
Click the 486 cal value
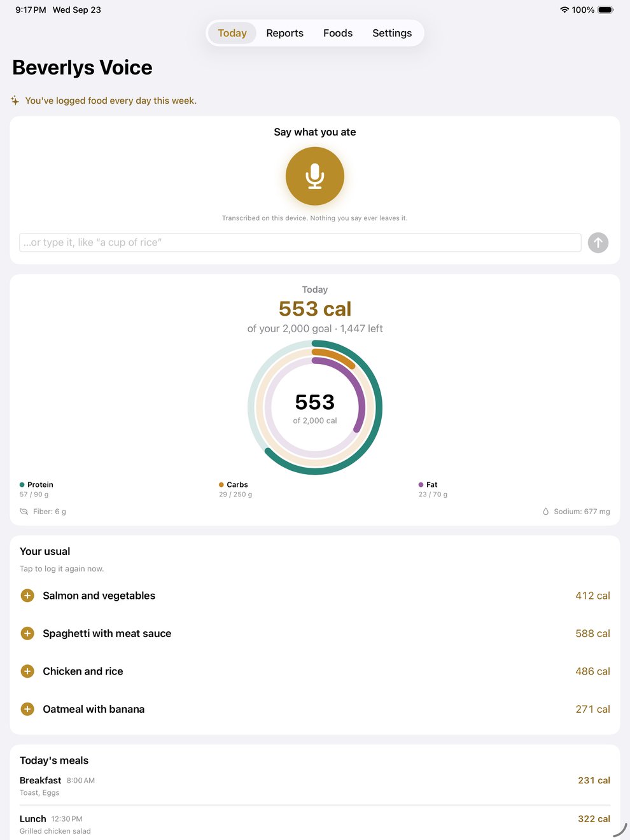coord(592,671)
